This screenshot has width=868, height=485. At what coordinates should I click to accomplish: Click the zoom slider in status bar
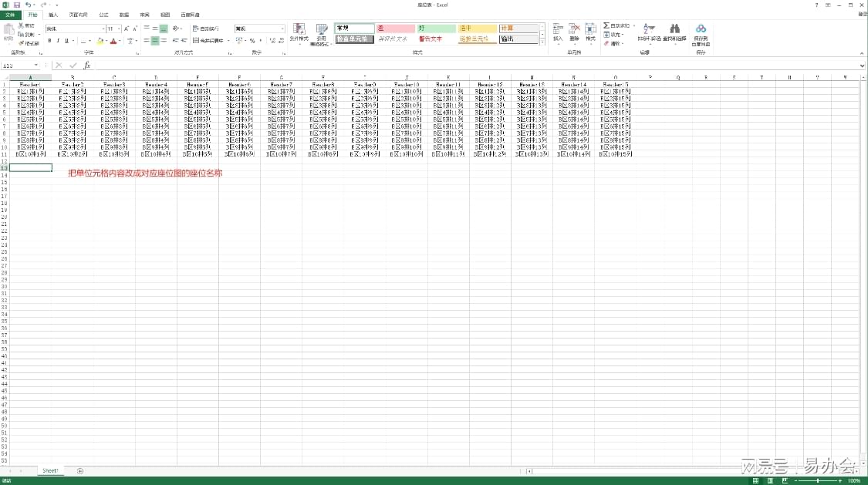818,481
